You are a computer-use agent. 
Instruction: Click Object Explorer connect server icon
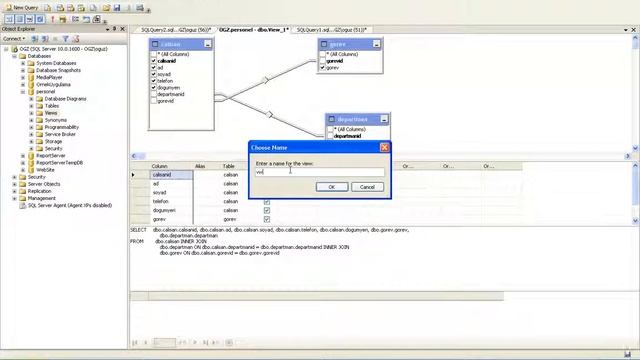coord(35,38)
